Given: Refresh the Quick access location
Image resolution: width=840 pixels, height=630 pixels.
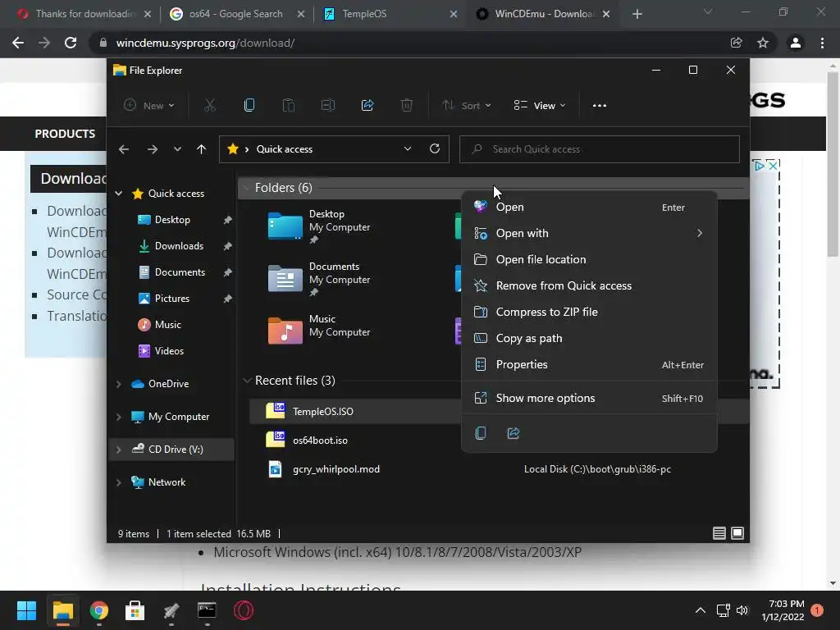Looking at the screenshot, I should pos(435,148).
